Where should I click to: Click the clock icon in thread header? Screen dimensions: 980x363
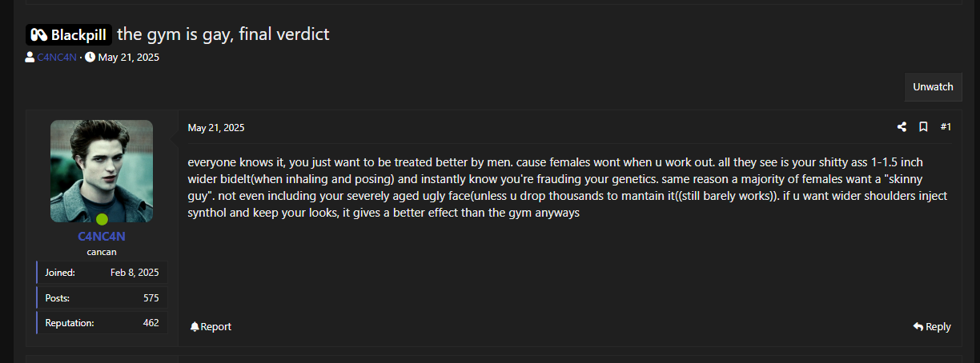pos(90,57)
